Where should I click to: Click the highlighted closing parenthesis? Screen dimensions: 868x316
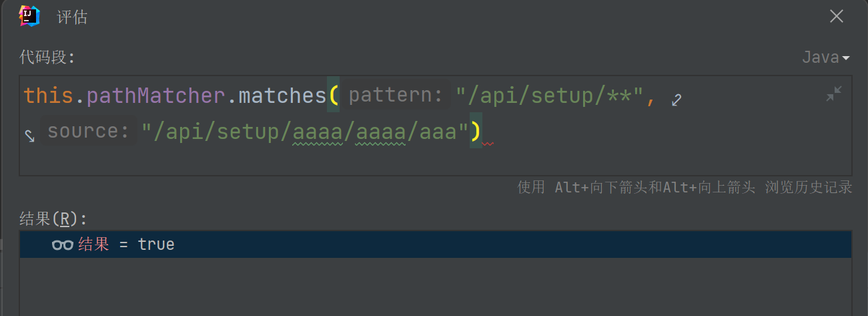point(476,132)
